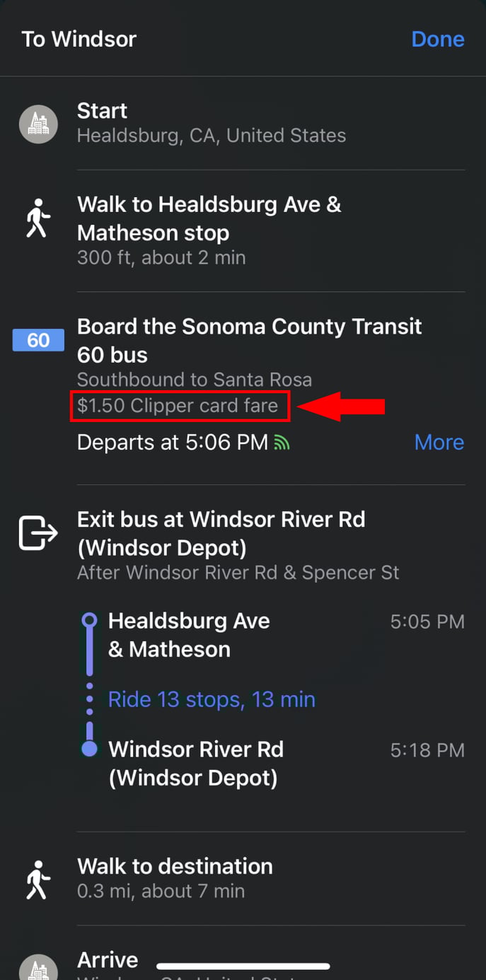Expand Ride 13 stops, 13 min
The image size is (486, 980).
(x=212, y=699)
